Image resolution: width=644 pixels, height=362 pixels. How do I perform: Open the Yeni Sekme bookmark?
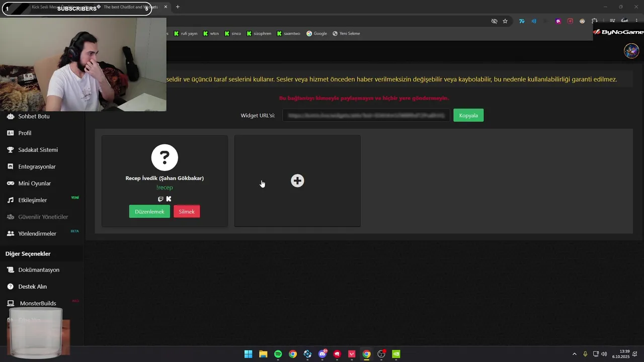click(346, 34)
